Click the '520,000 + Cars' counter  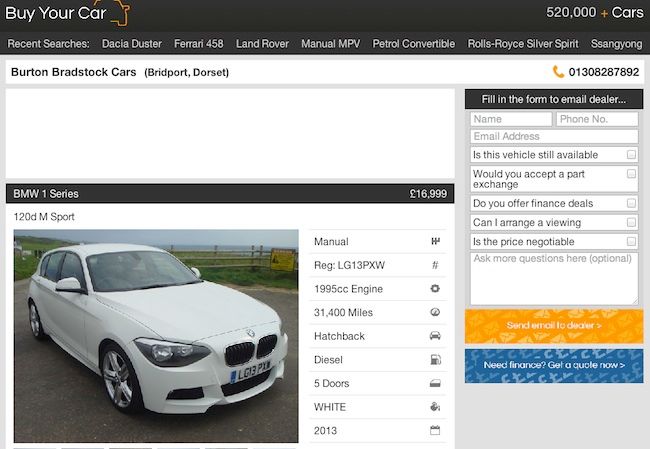click(x=594, y=12)
